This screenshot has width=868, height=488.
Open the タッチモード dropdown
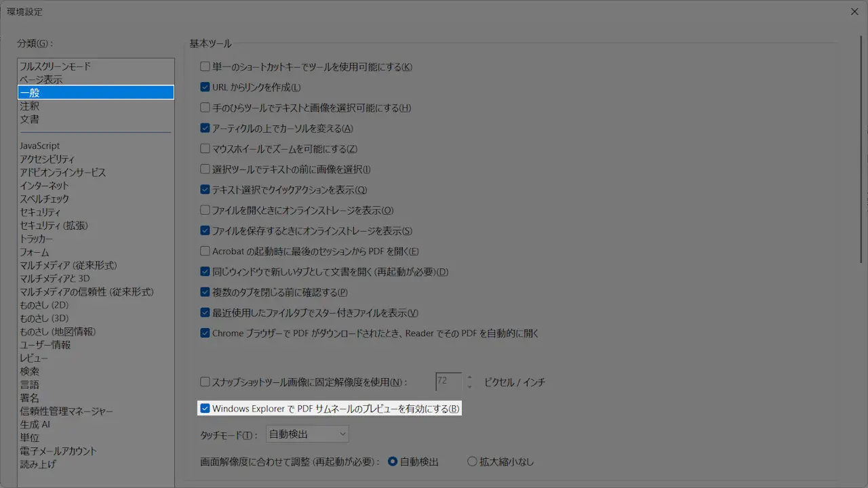[x=307, y=434]
